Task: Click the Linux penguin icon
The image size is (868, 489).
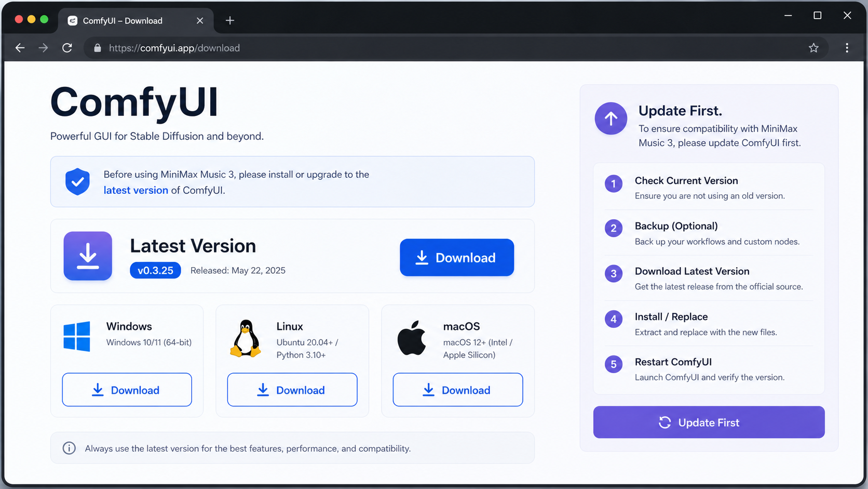Action: point(245,338)
